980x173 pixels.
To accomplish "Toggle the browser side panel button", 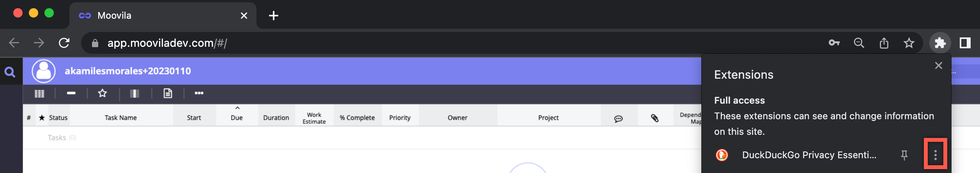I will point(965,43).
